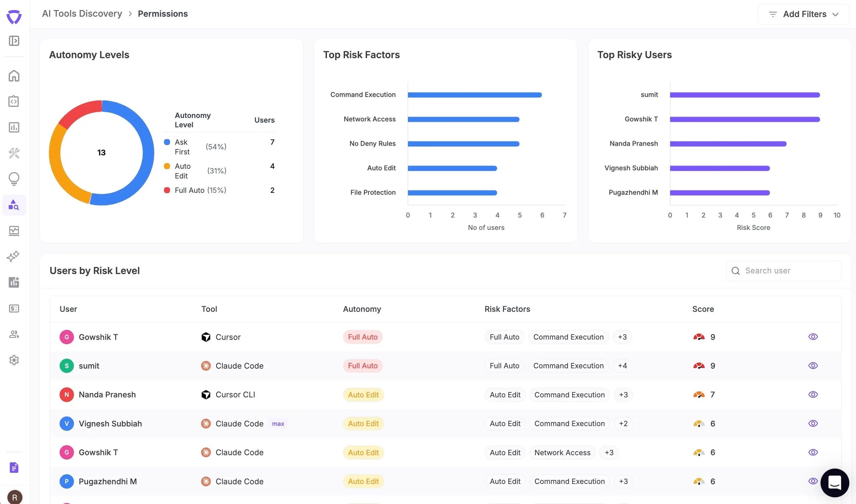Click eye icon for Nanda Pranesh row
Image resolution: width=856 pixels, height=504 pixels.
pyautogui.click(x=813, y=395)
